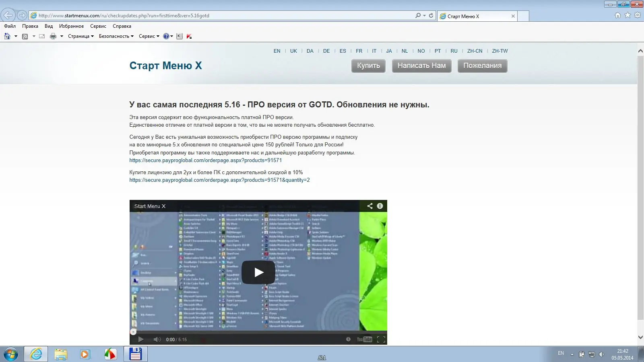
Task: Open the Безопасность dropdown menu
Action: (116, 36)
